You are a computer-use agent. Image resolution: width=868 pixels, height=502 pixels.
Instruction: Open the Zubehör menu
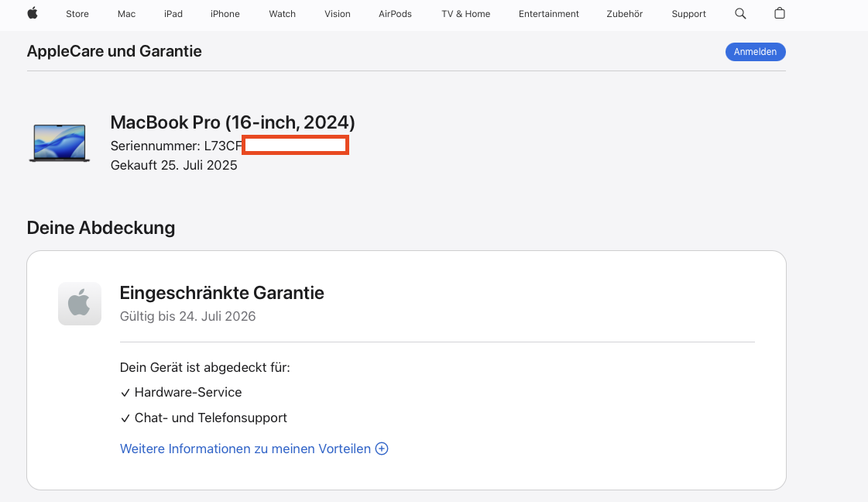coord(625,14)
